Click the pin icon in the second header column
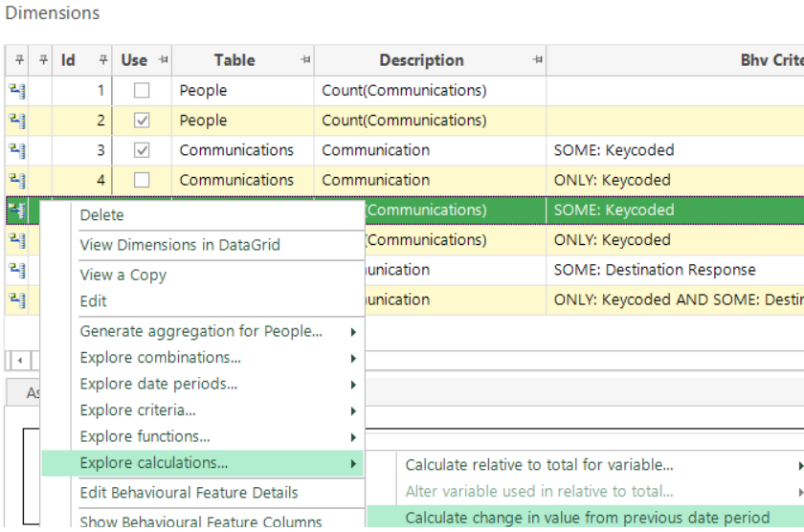 click(x=43, y=59)
